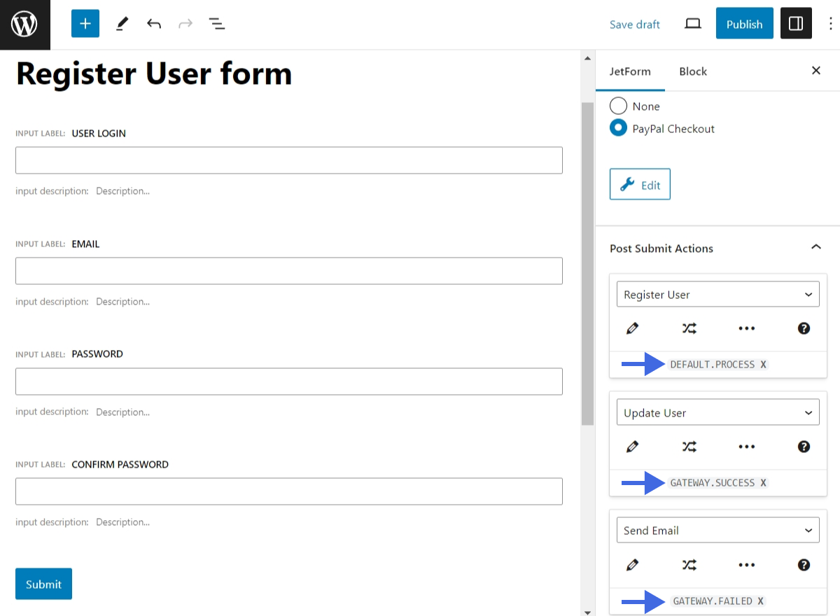This screenshot has width=840, height=616.
Task: Select the None gateway radio button
Action: click(618, 106)
